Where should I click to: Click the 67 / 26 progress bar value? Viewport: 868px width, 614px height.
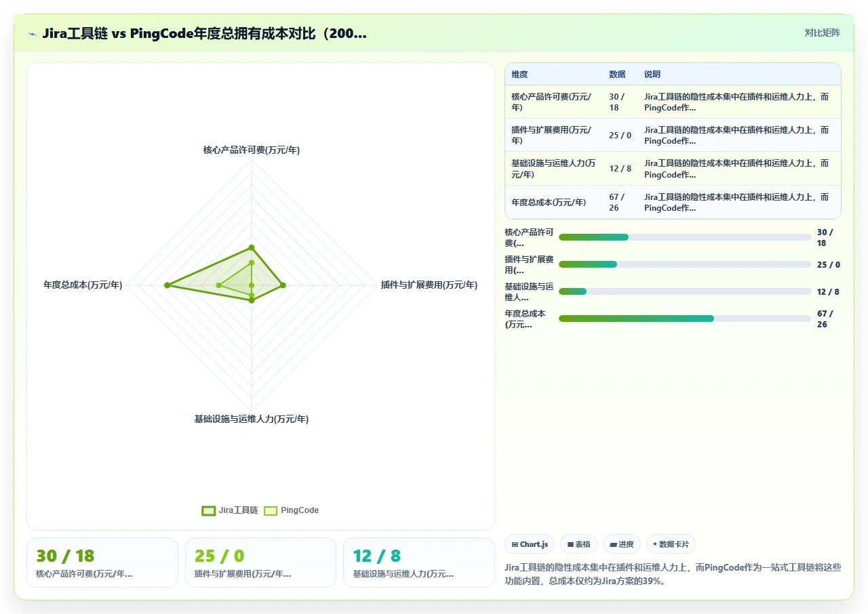[x=825, y=319]
